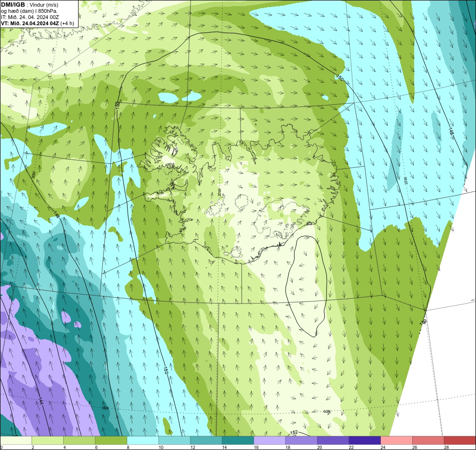
Task: Select the 8–10 m/s pale cyan legend swatch
Action: [143, 440]
